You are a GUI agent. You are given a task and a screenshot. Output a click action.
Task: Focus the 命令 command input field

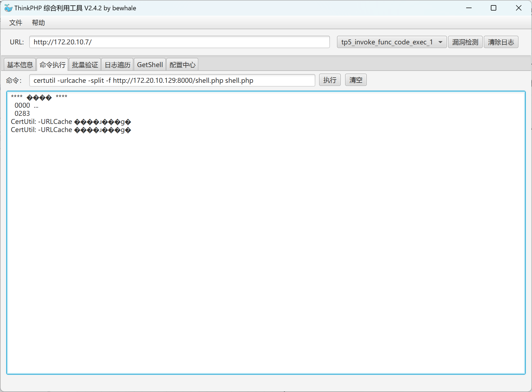tap(172, 80)
